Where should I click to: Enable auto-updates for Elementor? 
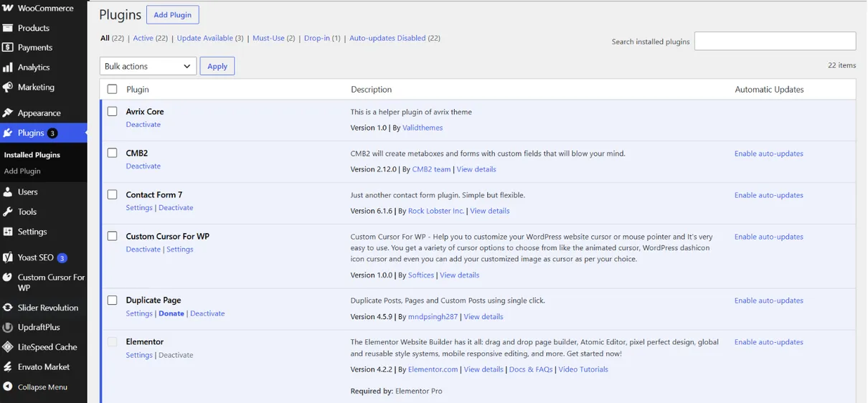point(769,342)
